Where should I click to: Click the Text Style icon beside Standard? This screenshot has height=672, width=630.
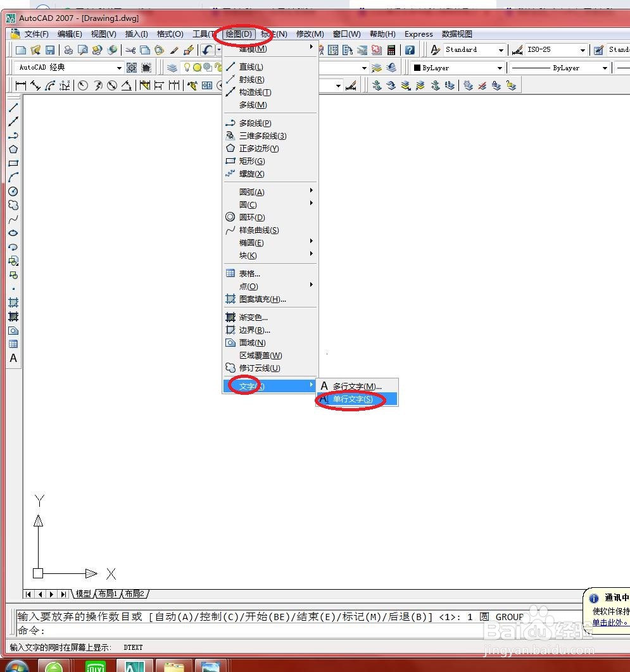click(435, 50)
